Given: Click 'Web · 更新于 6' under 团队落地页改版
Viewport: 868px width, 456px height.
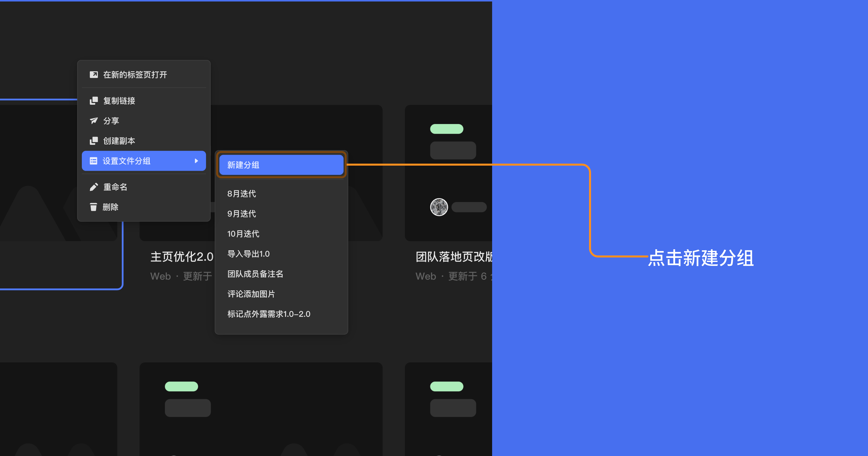Looking at the screenshot, I should click(451, 276).
